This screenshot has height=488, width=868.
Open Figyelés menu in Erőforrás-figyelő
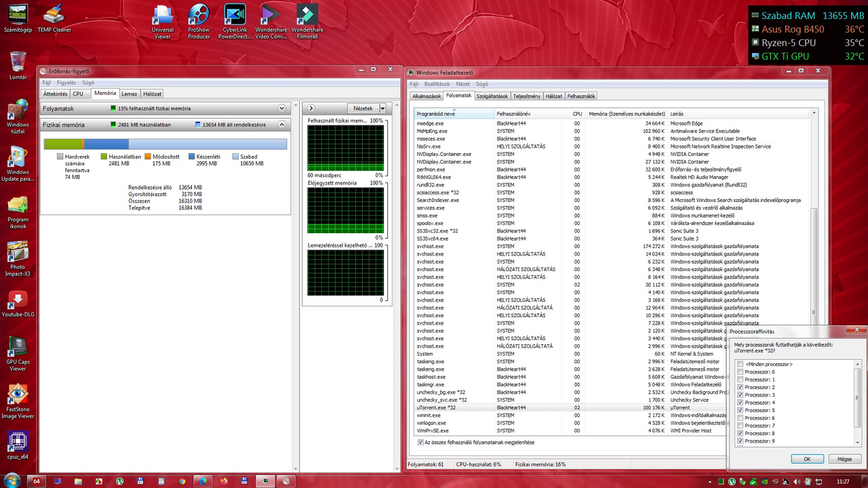coord(66,83)
